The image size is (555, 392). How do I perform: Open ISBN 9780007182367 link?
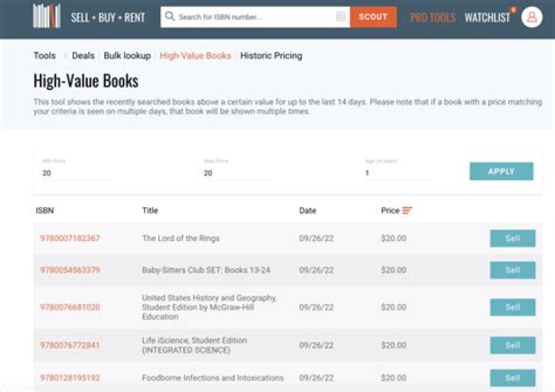point(70,238)
